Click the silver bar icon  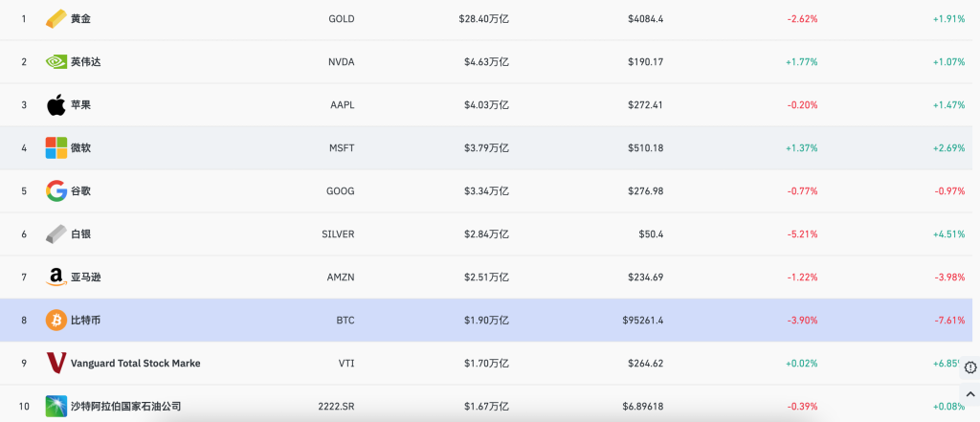coord(56,233)
